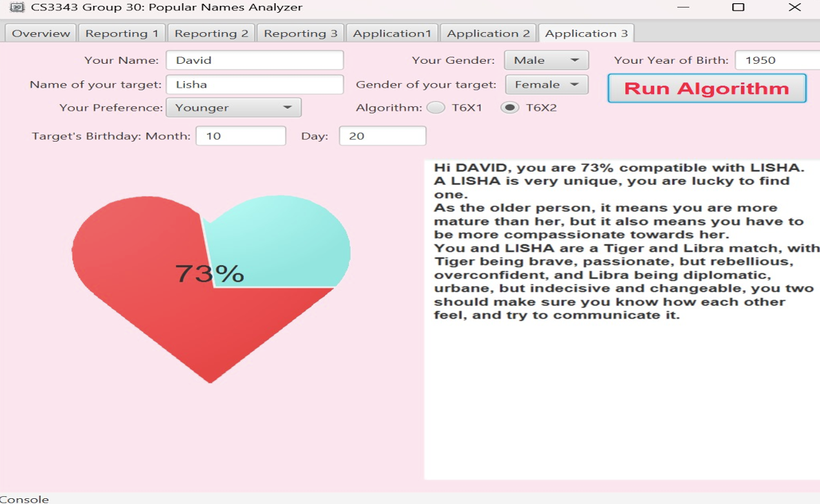This screenshot has width=820, height=504.
Task: Click the app icon in title bar
Action: tap(17, 8)
